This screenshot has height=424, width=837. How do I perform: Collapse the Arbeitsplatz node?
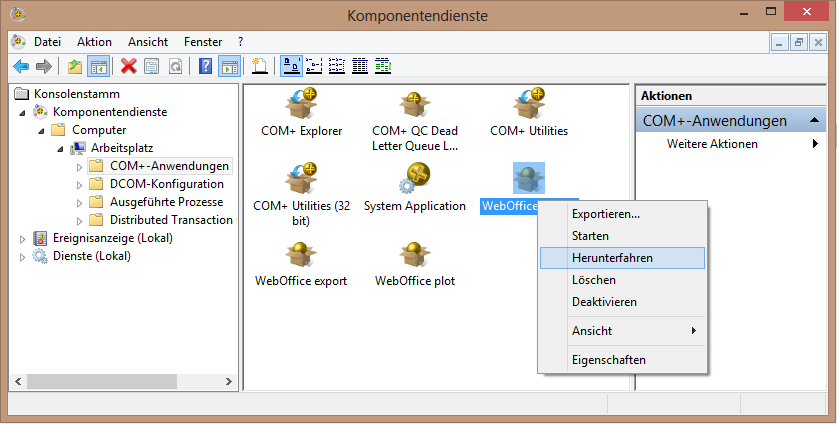(x=60, y=149)
